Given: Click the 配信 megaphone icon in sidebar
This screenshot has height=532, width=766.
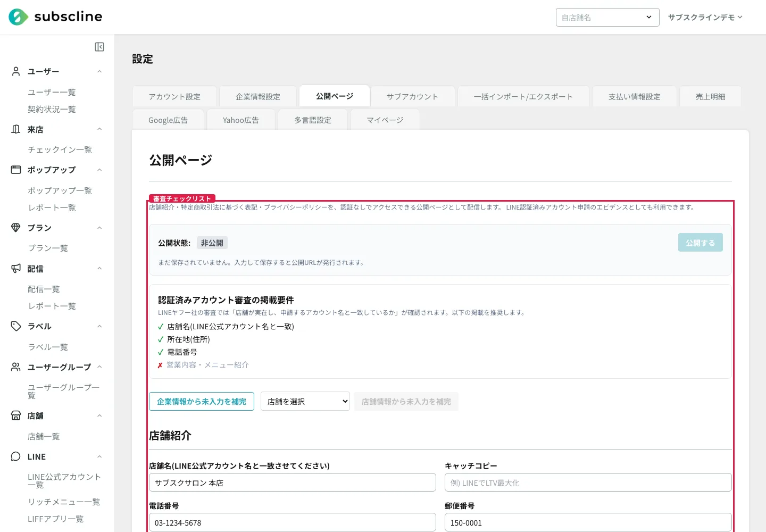Looking at the screenshot, I should [16, 269].
